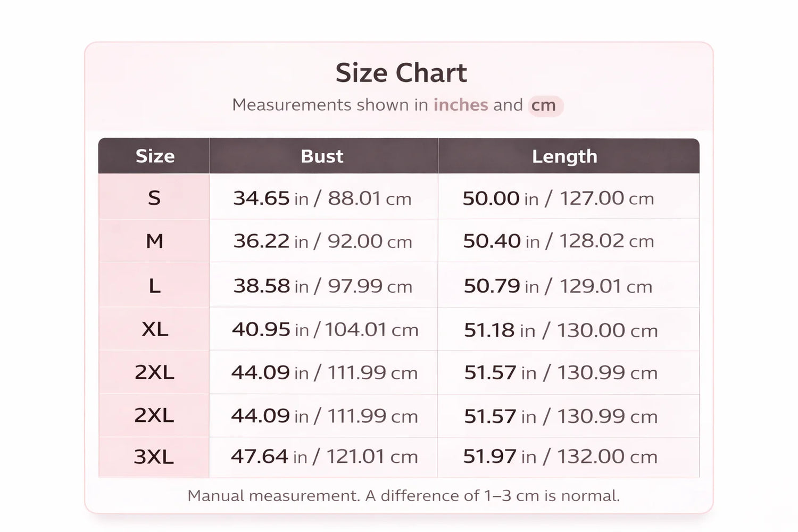Select the 51.97 in length cell
This screenshot has width=798, height=532.
point(560,456)
